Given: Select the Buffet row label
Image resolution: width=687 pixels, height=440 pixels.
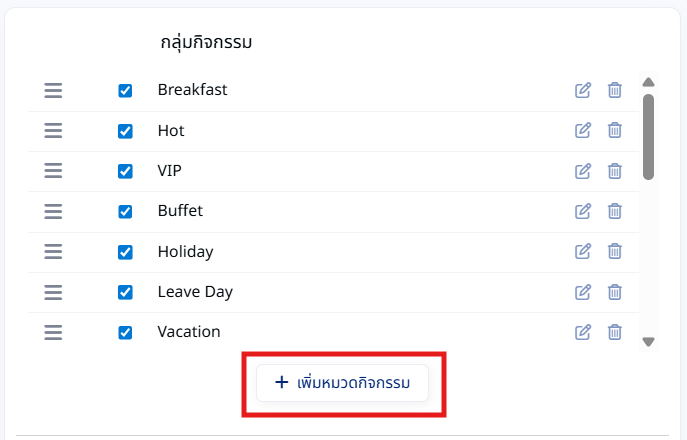Looking at the screenshot, I should point(180,211).
